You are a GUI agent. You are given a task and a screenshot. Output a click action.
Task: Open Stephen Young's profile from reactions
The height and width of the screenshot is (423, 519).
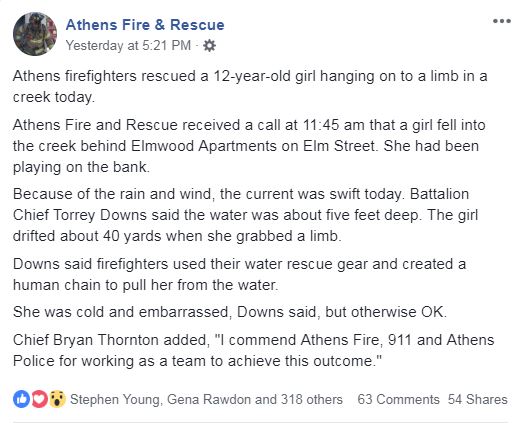(116, 399)
